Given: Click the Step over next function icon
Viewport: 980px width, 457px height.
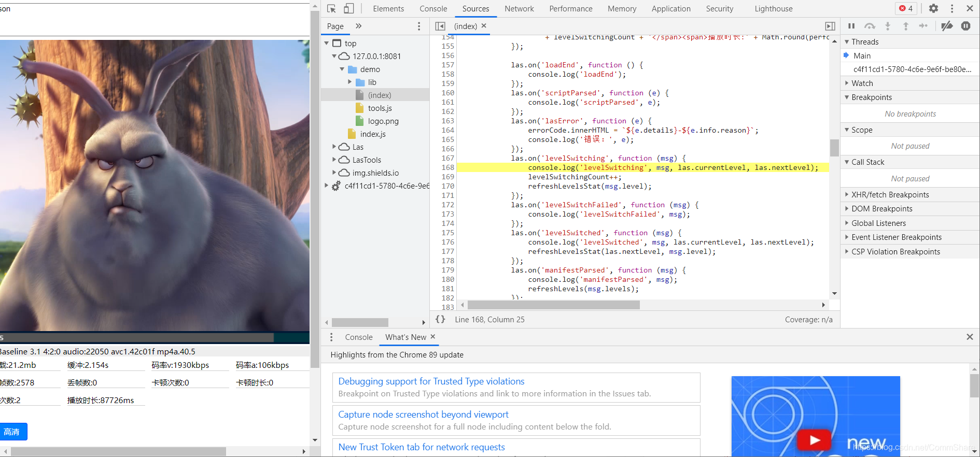Looking at the screenshot, I should 870,26.
